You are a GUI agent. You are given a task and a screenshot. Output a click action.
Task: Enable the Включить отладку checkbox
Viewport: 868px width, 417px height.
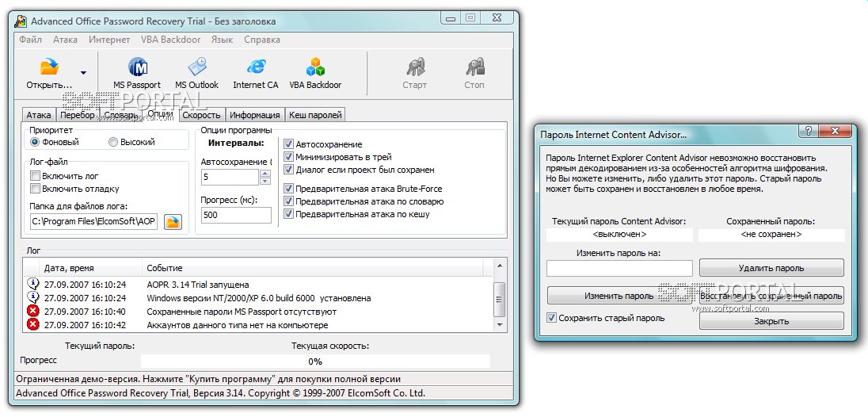35,189
